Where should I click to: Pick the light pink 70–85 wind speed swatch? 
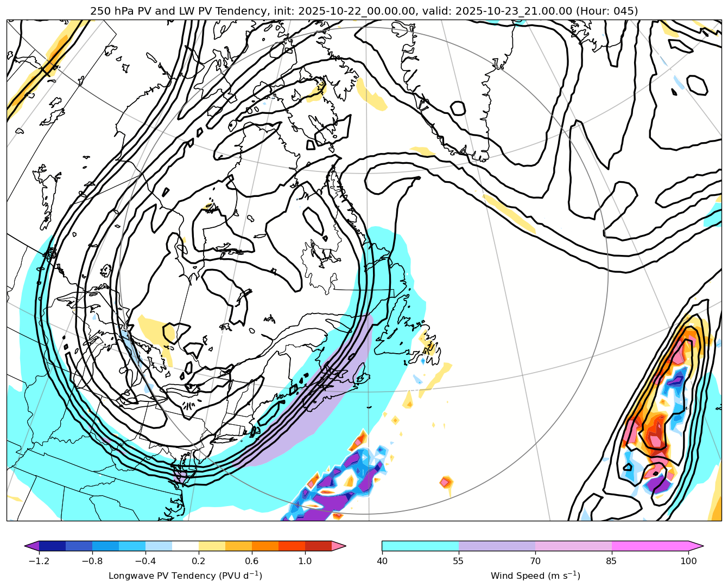(573, 546)
